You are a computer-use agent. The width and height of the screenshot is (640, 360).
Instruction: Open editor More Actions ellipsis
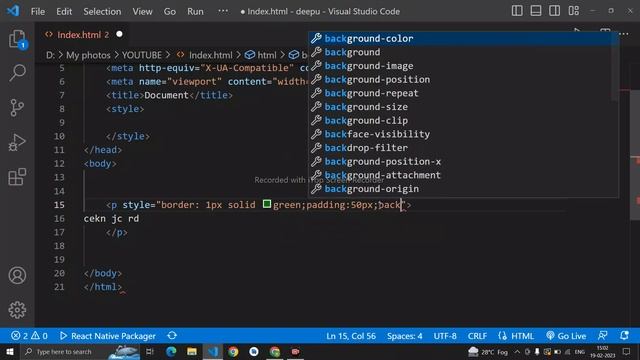(624, 34)
